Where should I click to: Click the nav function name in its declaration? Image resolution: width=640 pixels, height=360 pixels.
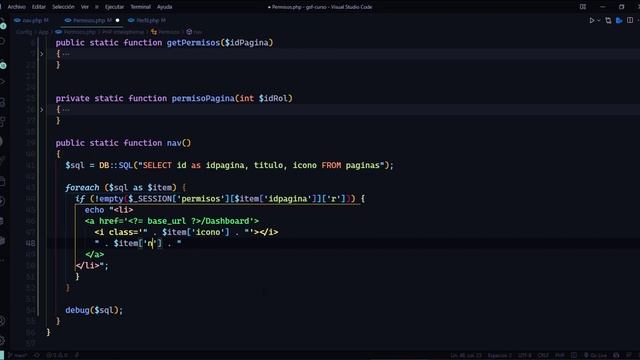173,143
